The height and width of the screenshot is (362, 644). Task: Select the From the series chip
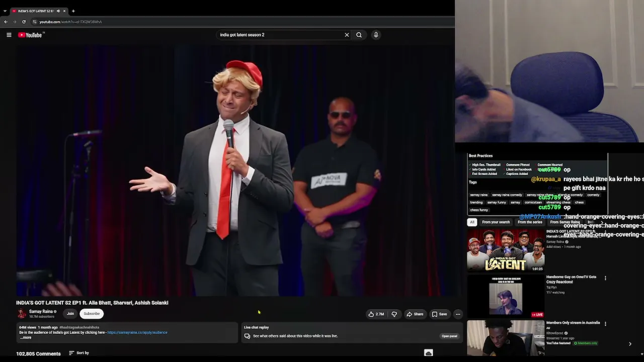[x=530, y=222]
